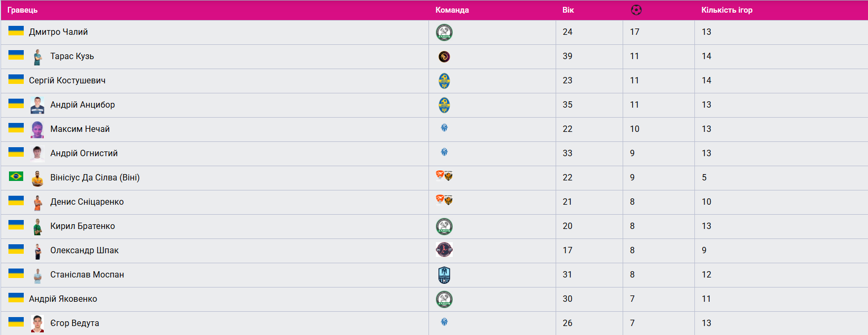
Task: Open Денис Сніцаренко player page
Action: point(87,202)
